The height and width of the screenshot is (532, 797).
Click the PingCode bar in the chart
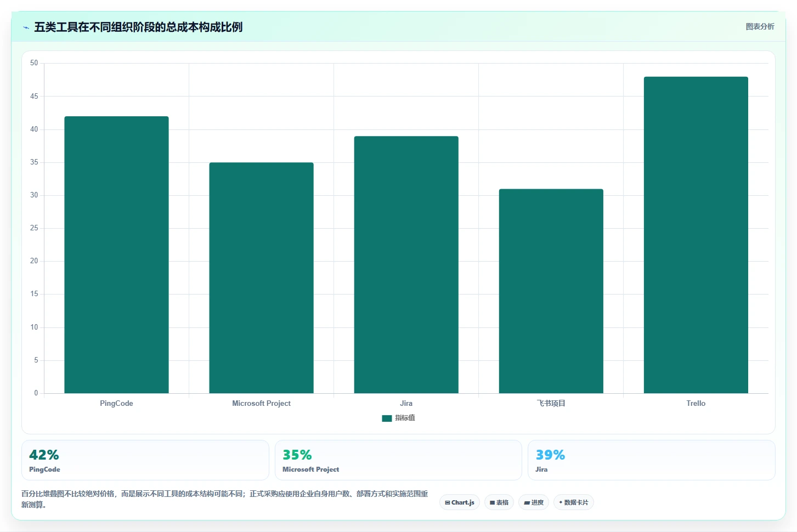pyautogui.click(x=116, y=254)
